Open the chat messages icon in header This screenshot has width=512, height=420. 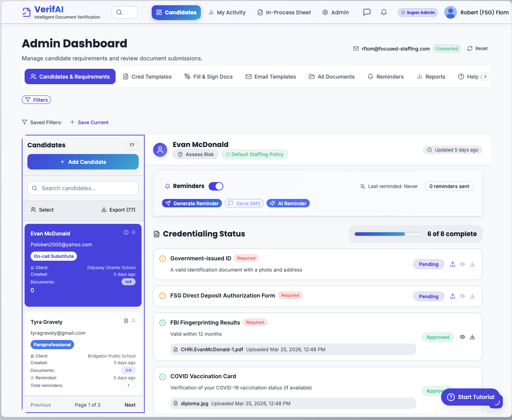(x=367, y=12)
